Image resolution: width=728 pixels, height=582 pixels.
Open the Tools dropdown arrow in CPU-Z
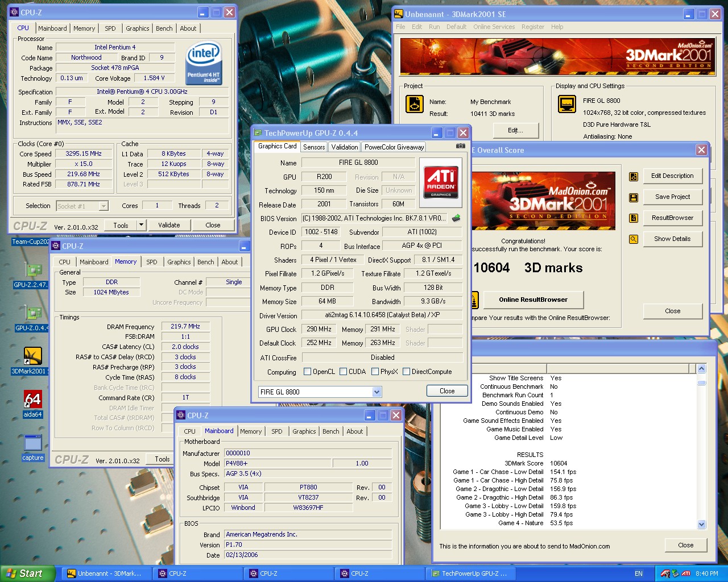(x=141, y=225)
